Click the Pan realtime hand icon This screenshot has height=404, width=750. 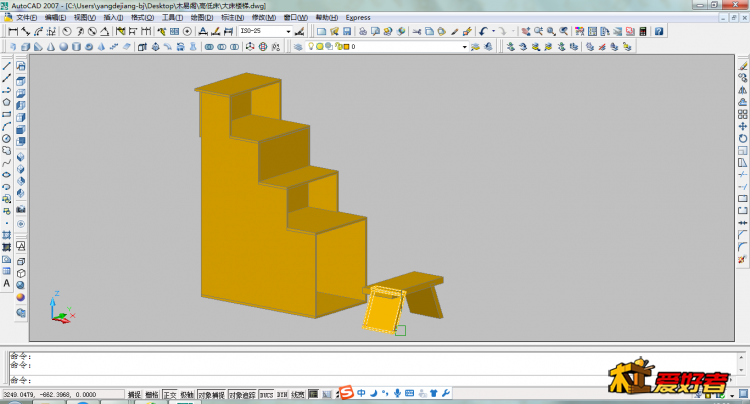click(x=526, y=32)
